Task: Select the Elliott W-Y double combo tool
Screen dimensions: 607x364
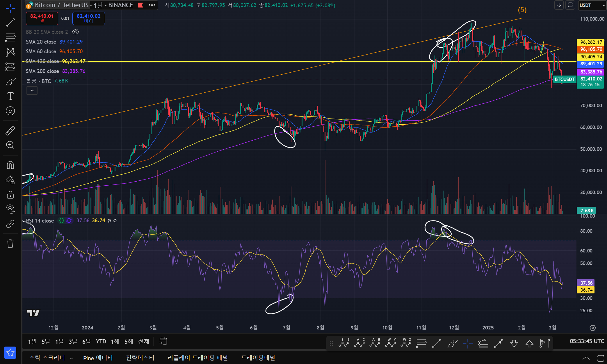Action: (391, 343)
